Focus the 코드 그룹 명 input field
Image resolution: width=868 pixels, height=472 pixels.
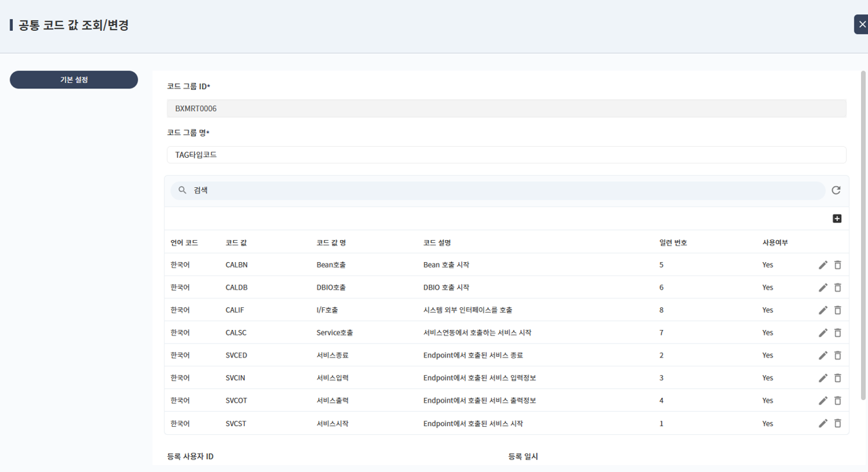tap(506, 155)
